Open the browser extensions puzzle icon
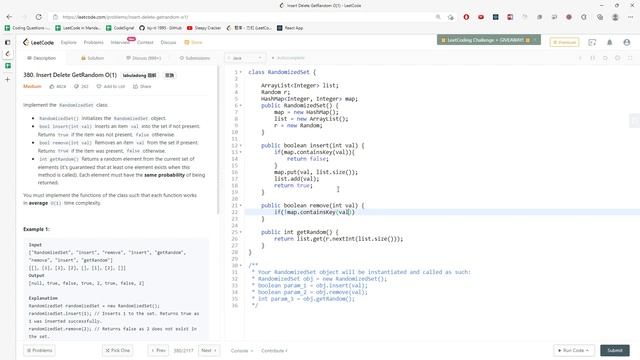 (x=584, y=17)
